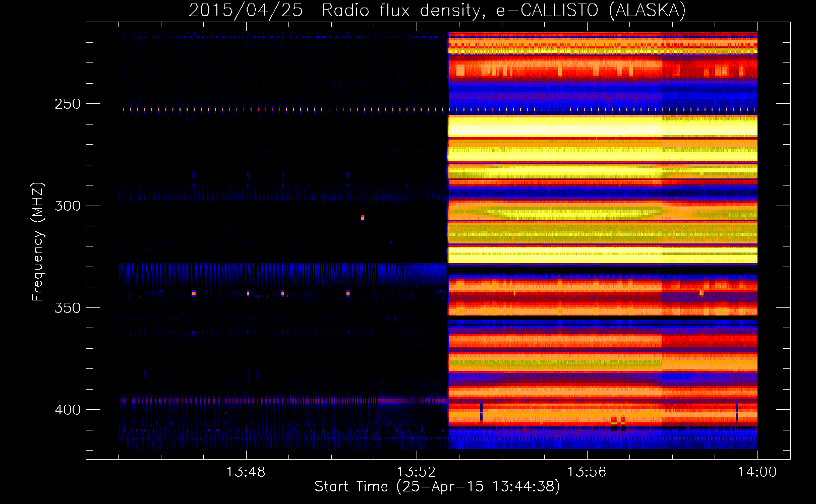Click the blue vertical notch near 400 MHz before 14:00
The height and width of the screenshot is (504, 816).
(x=737, y=411)
